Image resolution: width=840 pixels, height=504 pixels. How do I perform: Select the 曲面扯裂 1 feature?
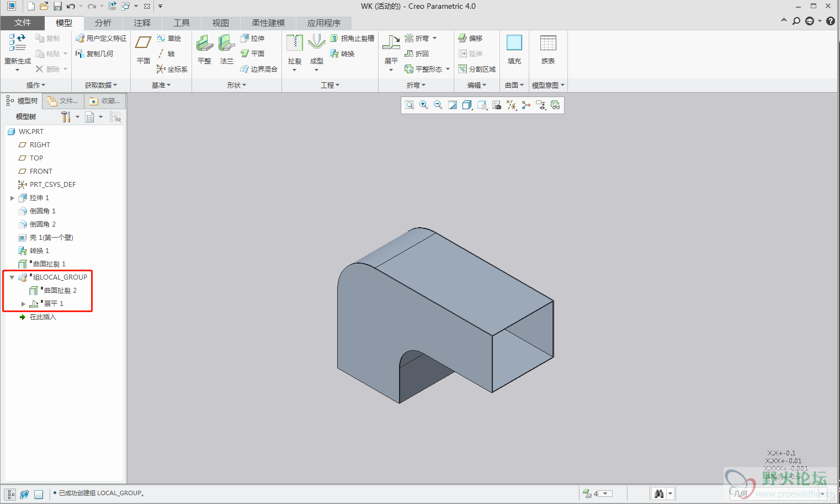pos(42,264)
